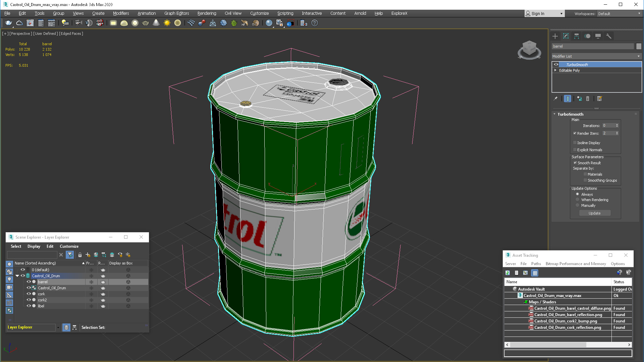Uncheck Render Iters checkbox

click(x=575, y=133)
